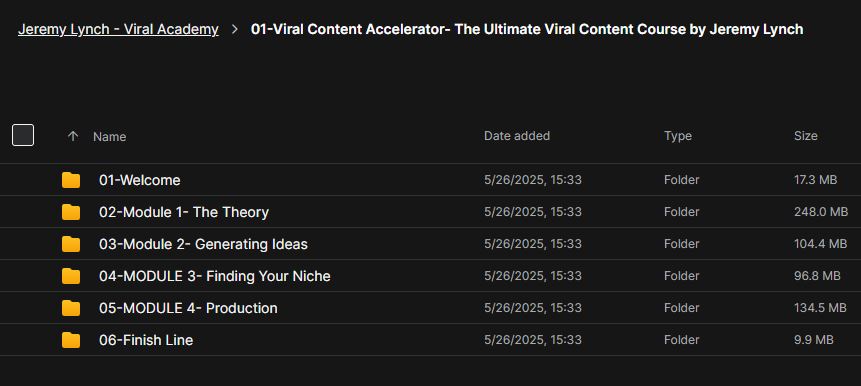Click the folder icon for Module 1- The Theory
Screen dimensions: 861x386
[71, 212]
